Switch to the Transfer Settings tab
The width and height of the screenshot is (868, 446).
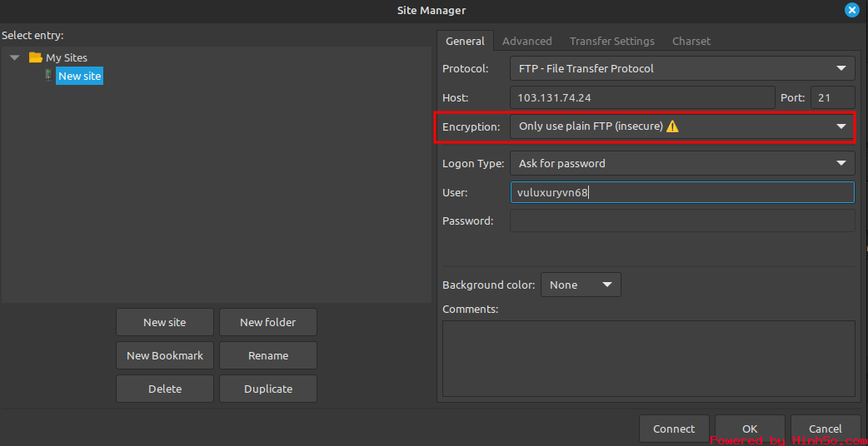(x=611, y=41)
